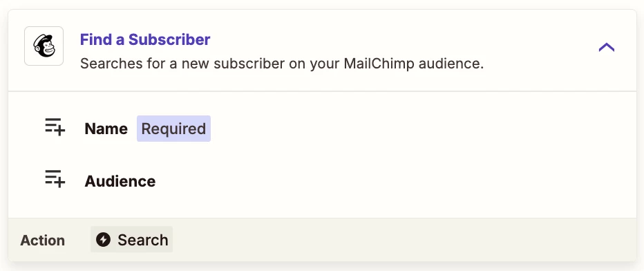The height and width of the screenshot is (271, 644).
Task: Click the list-plus icon beside Audience
Action: pos(55,179)
